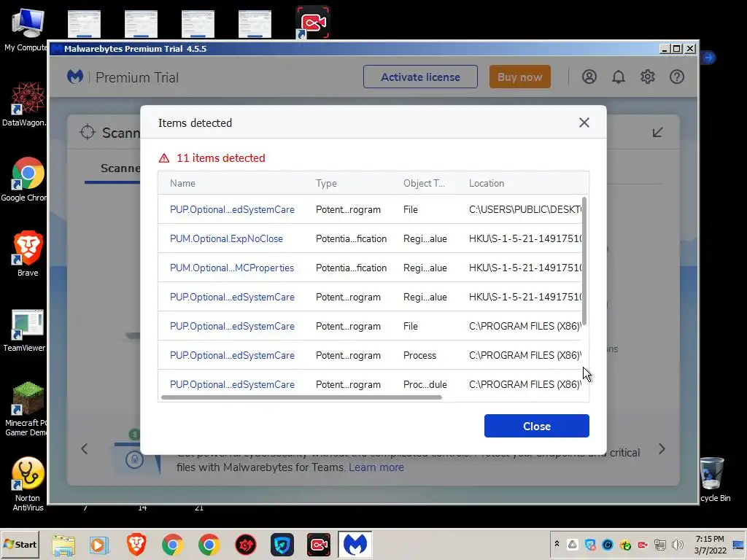The width and height of the screenshot is (747, 560).
Task: Click the Buy now button
Action: point(519,77)
